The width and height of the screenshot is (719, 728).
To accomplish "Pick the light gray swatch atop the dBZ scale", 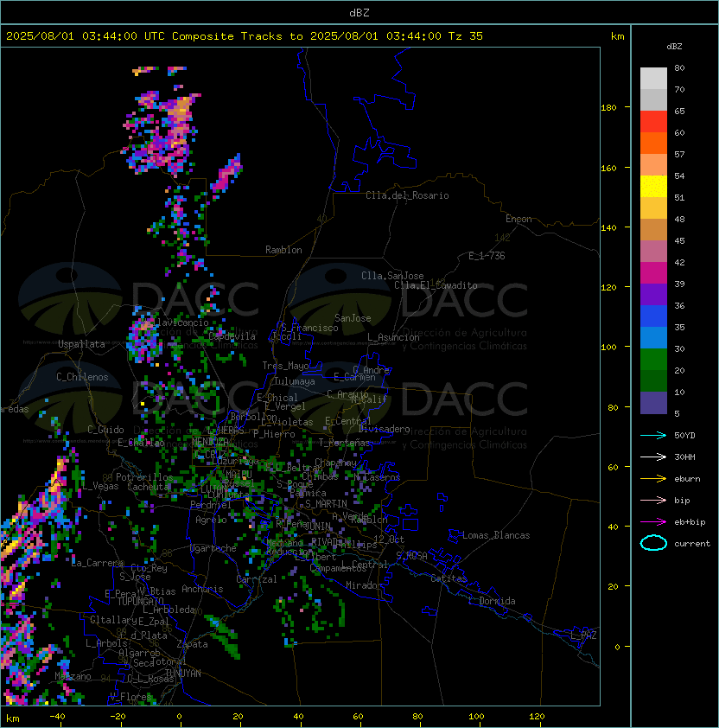I will tap(653, 79).
